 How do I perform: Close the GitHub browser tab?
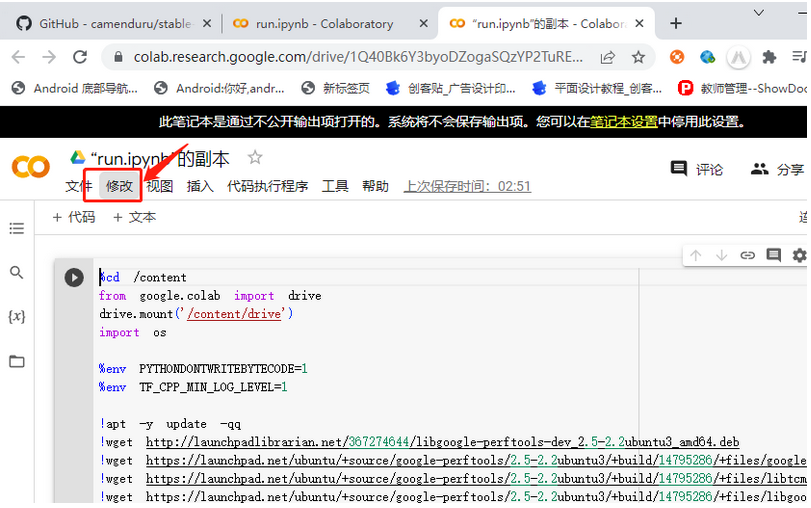coord(207,23)
